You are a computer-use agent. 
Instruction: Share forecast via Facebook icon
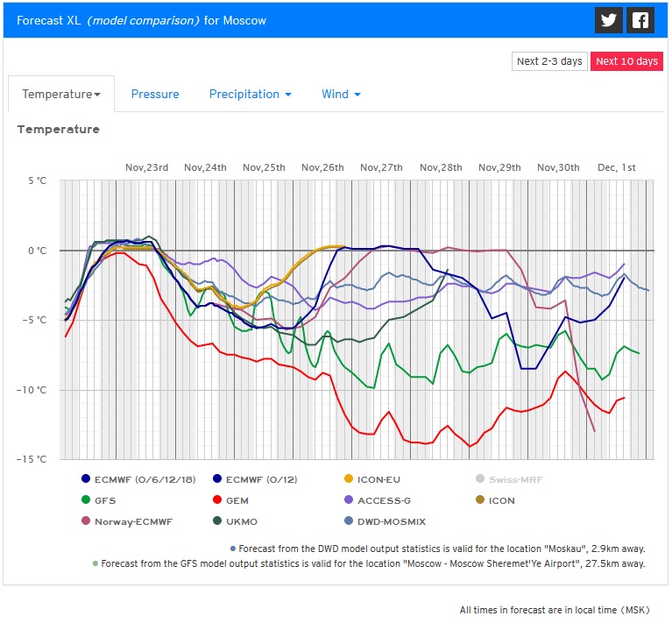click(x=640, y=20)
